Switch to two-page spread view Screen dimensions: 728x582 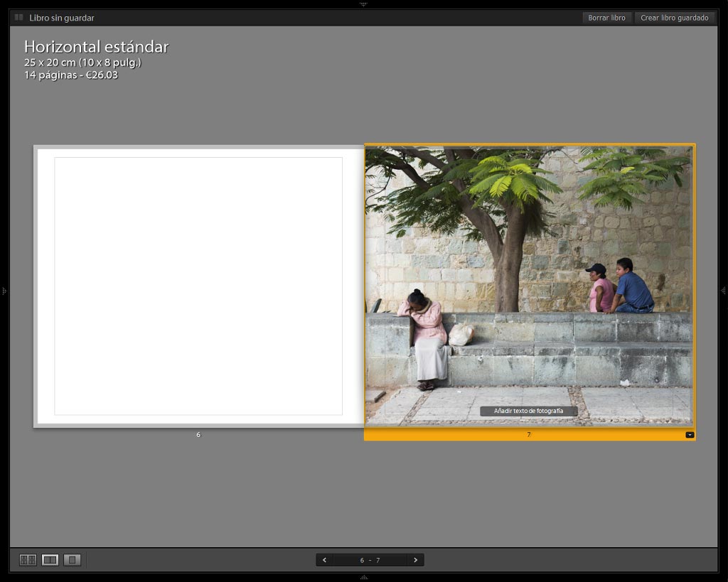pos(50,560)
